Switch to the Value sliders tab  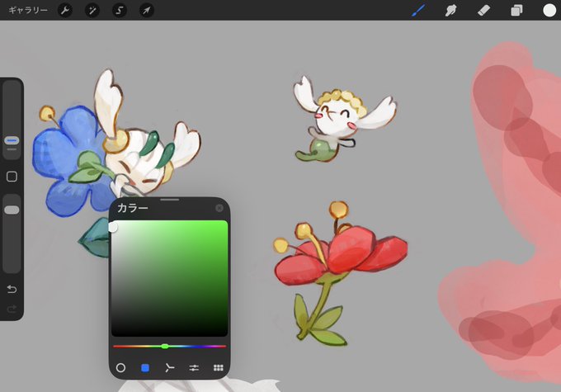[194, 368]
